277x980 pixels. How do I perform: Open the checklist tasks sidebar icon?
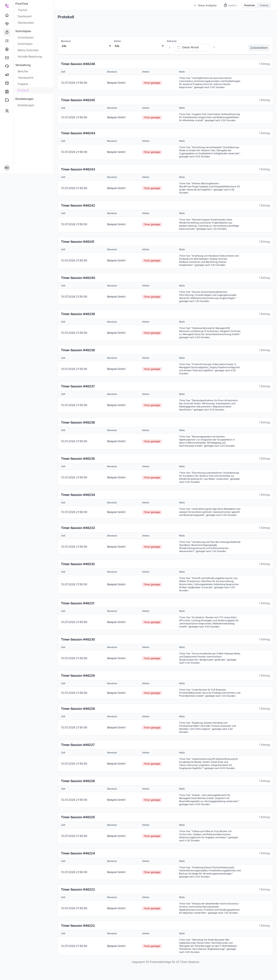pos(7,41)
